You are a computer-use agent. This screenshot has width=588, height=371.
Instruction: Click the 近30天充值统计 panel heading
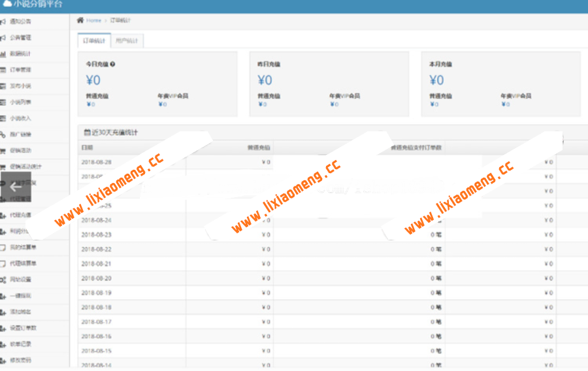114,133
